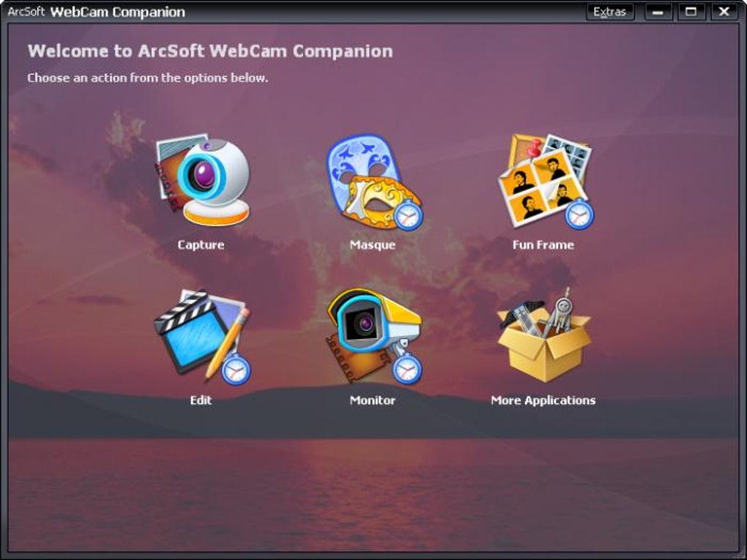This screenshot has width=747, height=560.
Task: Click the Monitor label text
Action: tap(373, 400)
